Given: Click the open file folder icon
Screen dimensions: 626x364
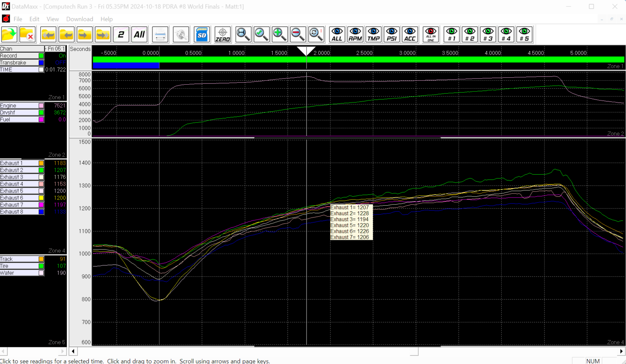Looking at the screenshot, I should pos(9,35).
